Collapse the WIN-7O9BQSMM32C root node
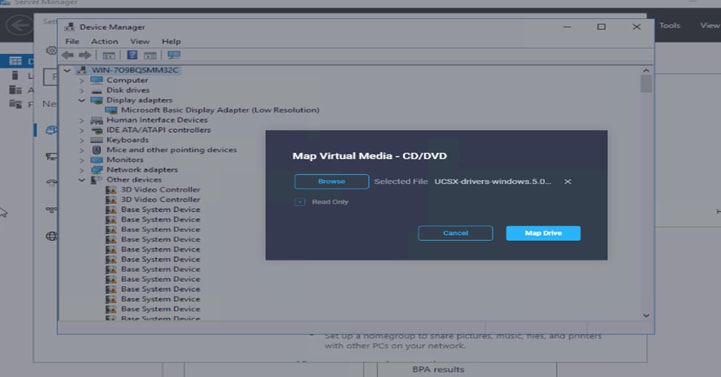 [67, 70]
